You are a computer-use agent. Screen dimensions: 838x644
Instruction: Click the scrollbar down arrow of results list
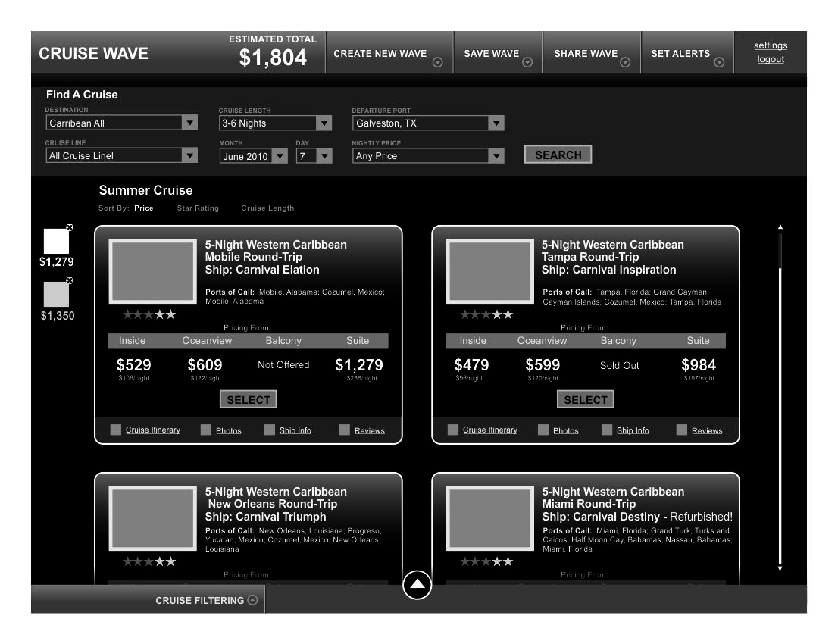pos(780,568)
